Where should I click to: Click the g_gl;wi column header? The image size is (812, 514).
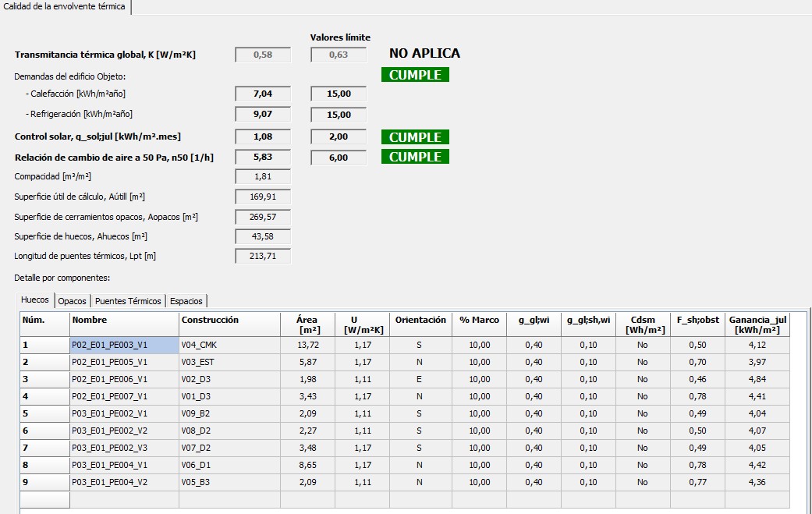(534, 324)
